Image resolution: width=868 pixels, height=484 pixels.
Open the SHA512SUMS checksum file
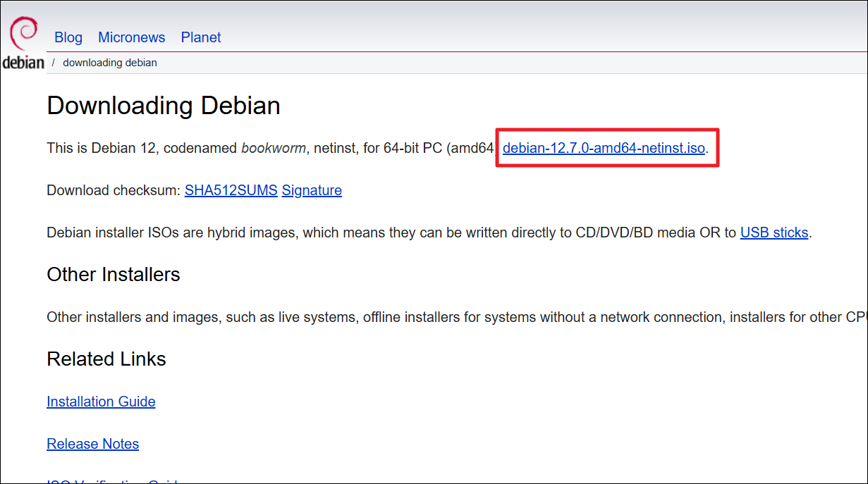231,190
